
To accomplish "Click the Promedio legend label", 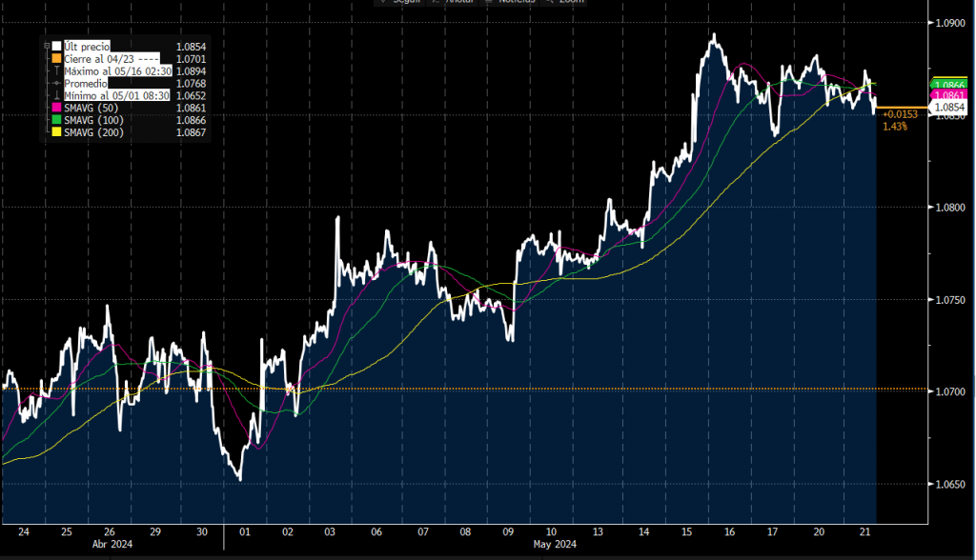I will point(84,83).
